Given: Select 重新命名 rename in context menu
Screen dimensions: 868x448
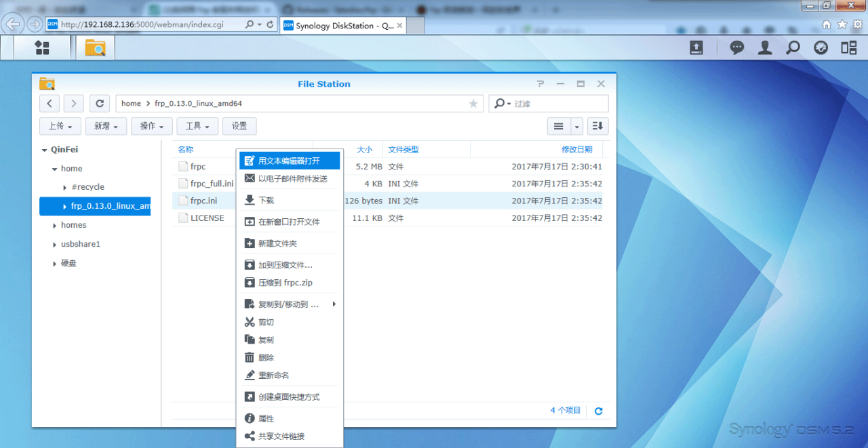Looking at the screenshot, I should click(x=273, y=375).
